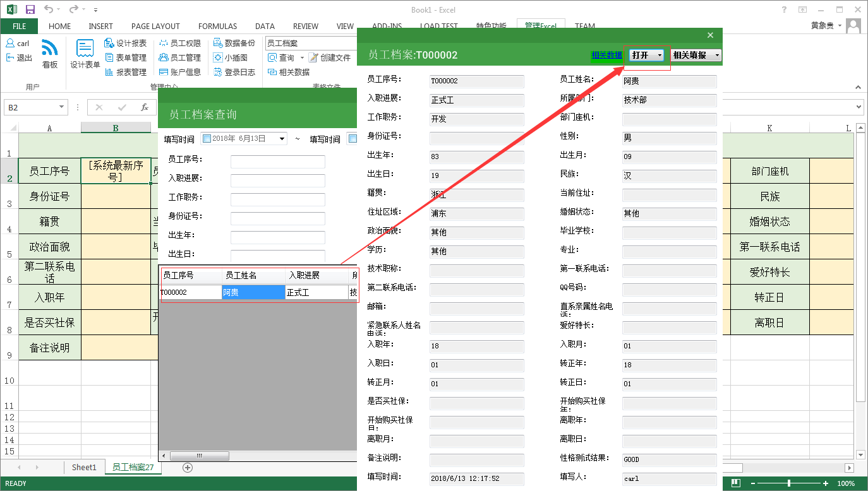Toggle the first 填写时间 date checkbox
This screenshot has height=491, width=868.
click(x=207, y=139)
